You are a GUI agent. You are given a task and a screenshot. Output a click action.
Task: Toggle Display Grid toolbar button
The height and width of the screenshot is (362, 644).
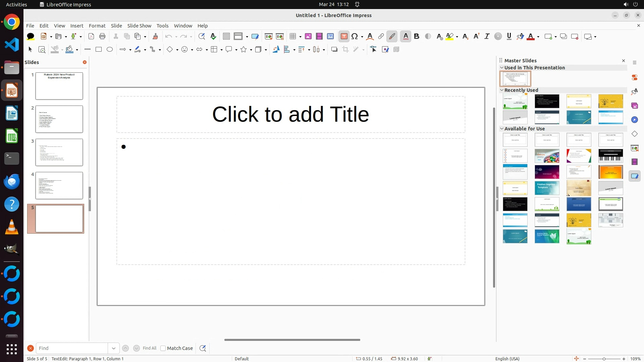click(226, 37)
